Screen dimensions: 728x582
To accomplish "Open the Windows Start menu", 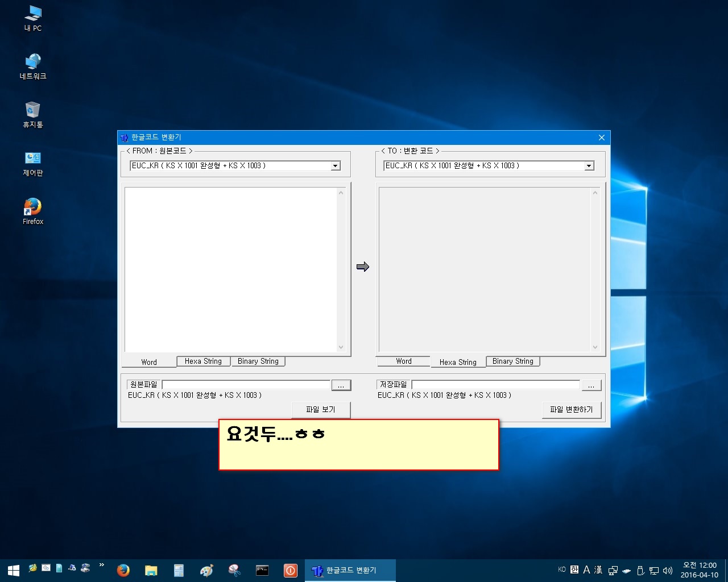I will (13, 570).
